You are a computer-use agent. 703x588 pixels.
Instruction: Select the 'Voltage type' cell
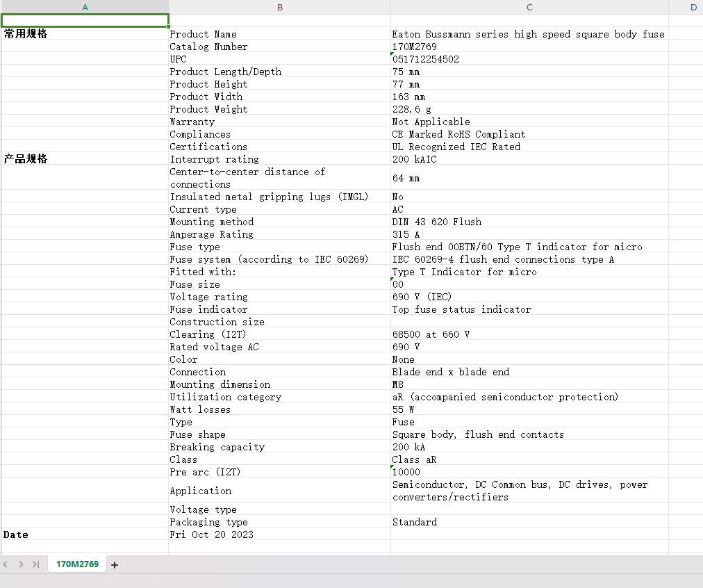click(x=280, y=509)
